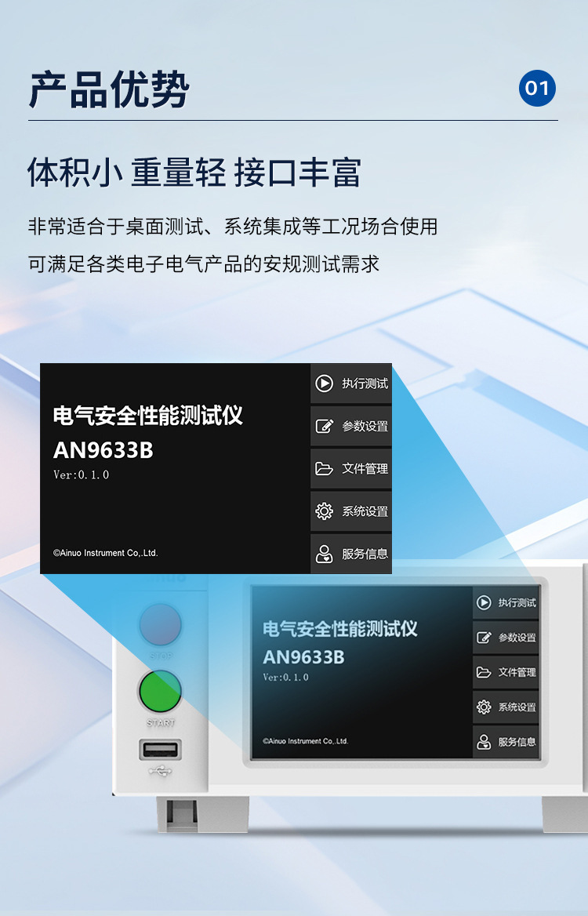The width and height of the screenshot is (588, 916).
Task: Open the folder icon beside 文件管理
Action: coord(324,468)
